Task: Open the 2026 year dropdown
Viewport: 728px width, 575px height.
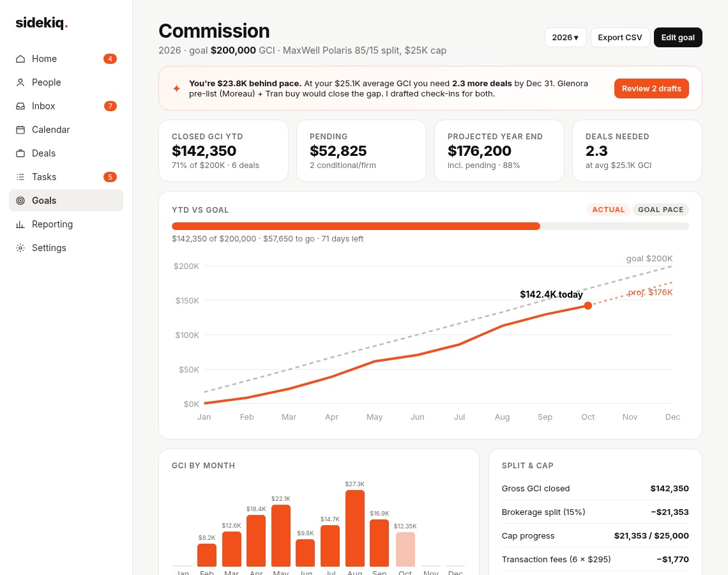Action: click(566, 38)
